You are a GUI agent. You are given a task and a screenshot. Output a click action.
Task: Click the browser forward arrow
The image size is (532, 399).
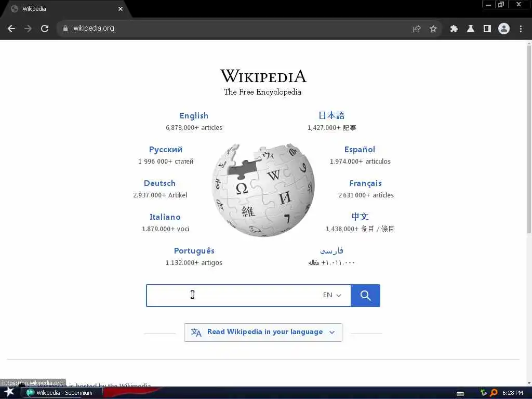(28, 29)
